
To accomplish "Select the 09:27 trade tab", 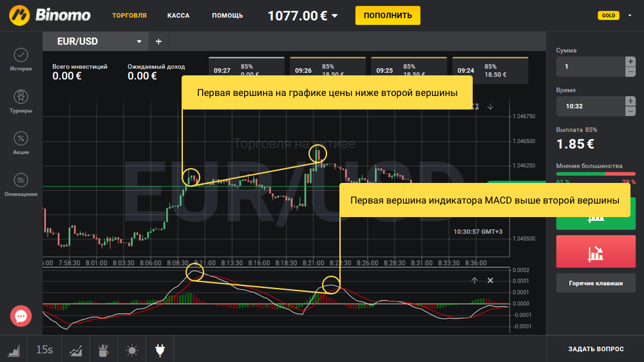I will point(247,66).
